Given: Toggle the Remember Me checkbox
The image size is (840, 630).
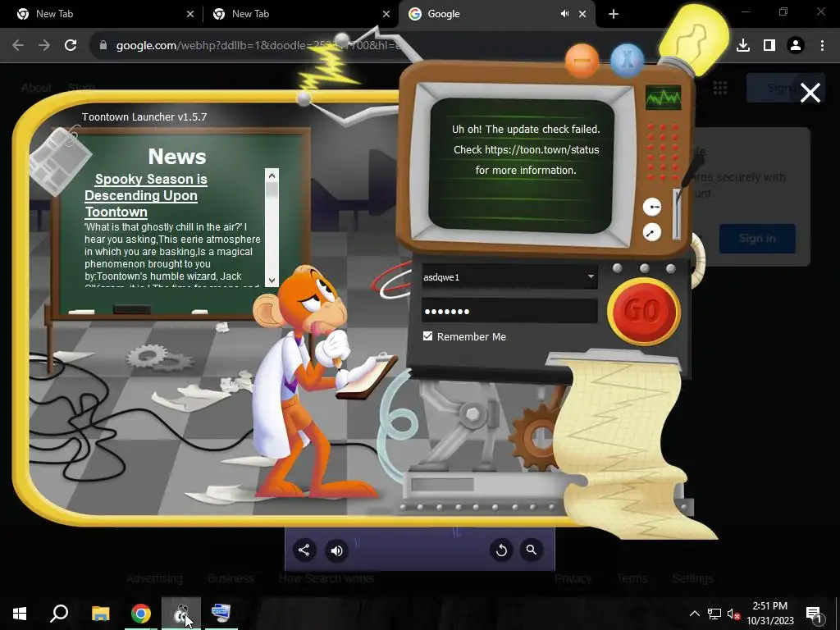Looking at the screenshot, I should click(427, 336).
